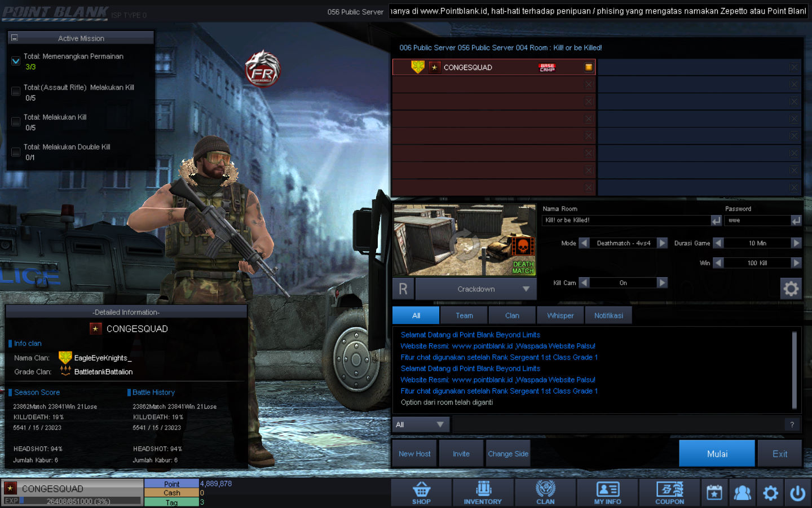Open the Inventory from bottom bar
The image size is (812, 508).
[x=483, y=493]
